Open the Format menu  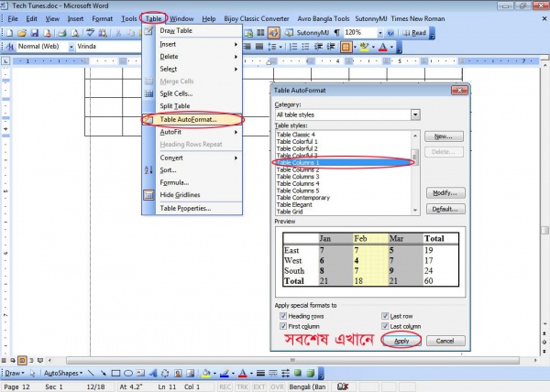[102, 18]
